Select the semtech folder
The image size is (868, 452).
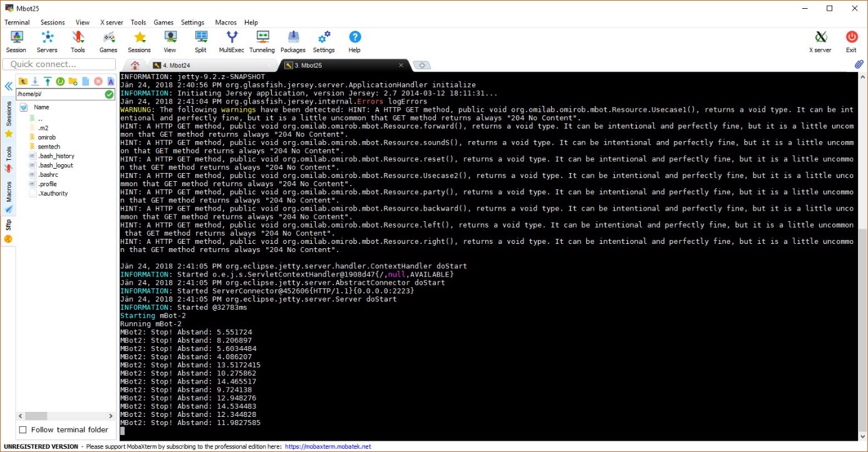point(49,147)
